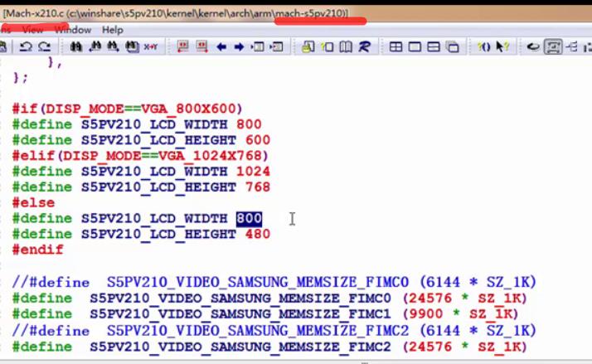The image size is (592, 364).
Task: Click the Symbol Info question-mark page icon
Action: pos(327,46)
